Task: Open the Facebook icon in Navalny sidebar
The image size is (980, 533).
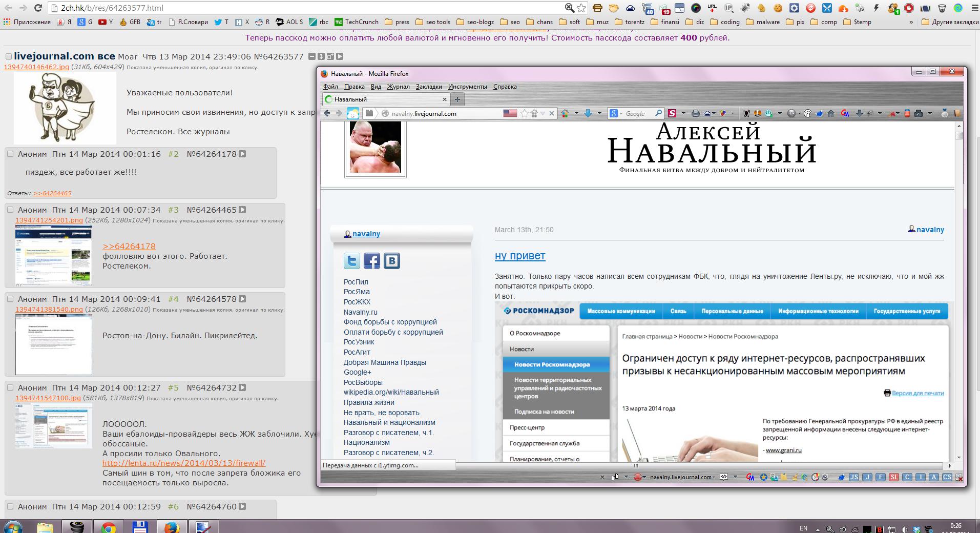Action: point(372,261)
